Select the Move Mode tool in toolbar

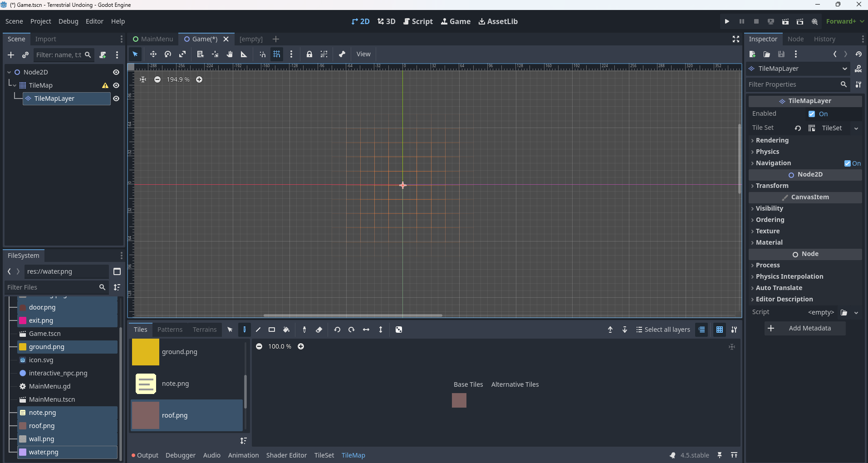(x=153, y=54)
